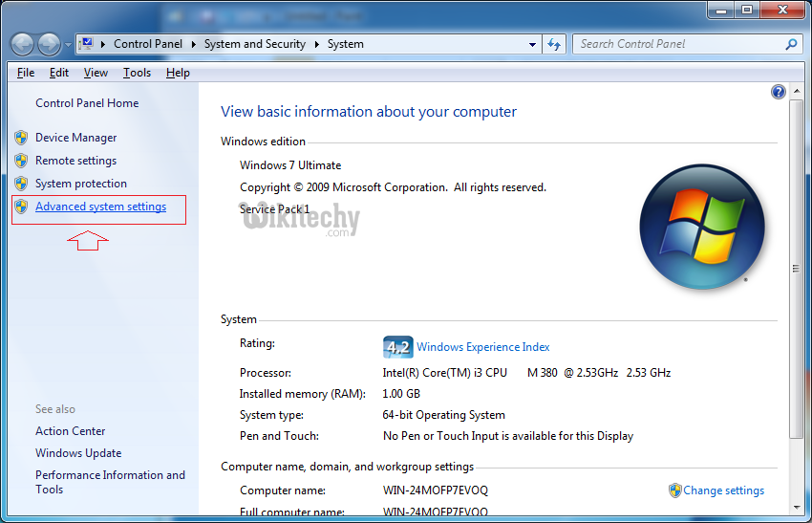Image resolution: width=812 pixels, height=523 pixels.
Task: Click the shield icon next to Device Manager
Action: 21,138
